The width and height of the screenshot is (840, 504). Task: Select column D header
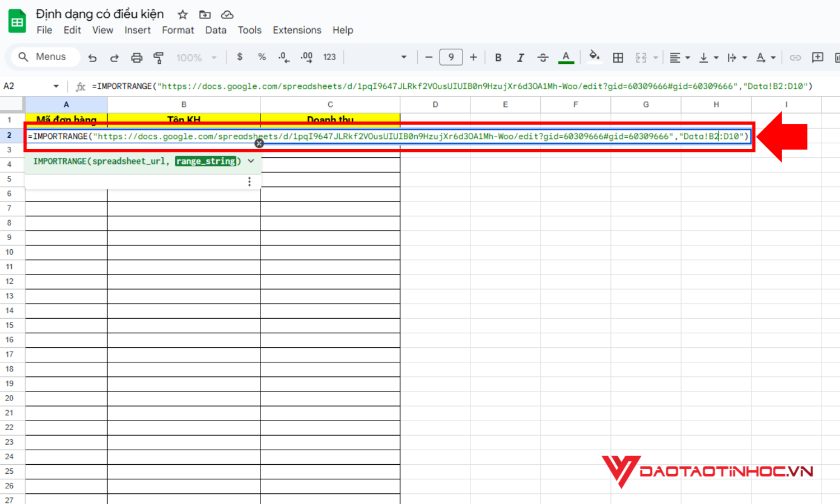[435, 105]
